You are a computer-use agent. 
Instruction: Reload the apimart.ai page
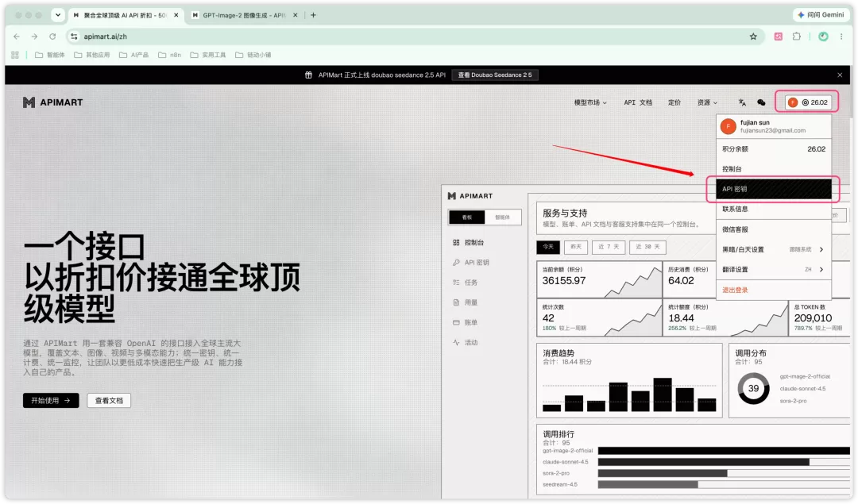point(52,37)
